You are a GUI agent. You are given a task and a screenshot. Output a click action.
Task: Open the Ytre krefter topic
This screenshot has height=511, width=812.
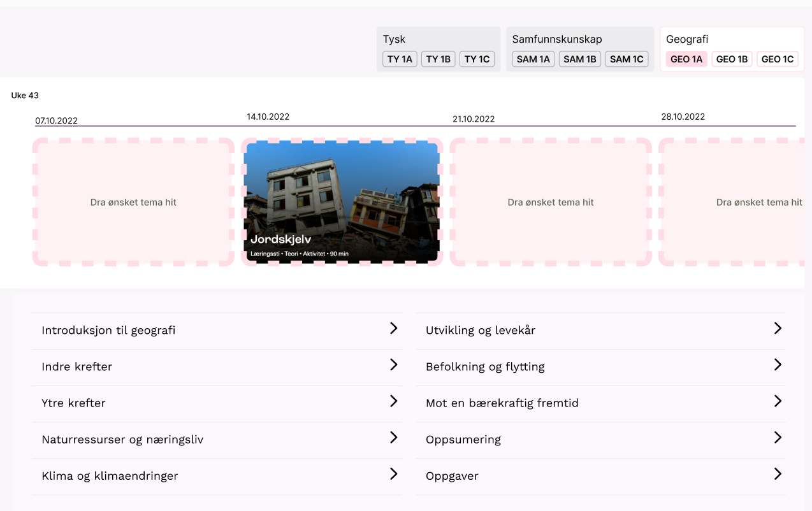pyautogui.click(x=217, y=403)
